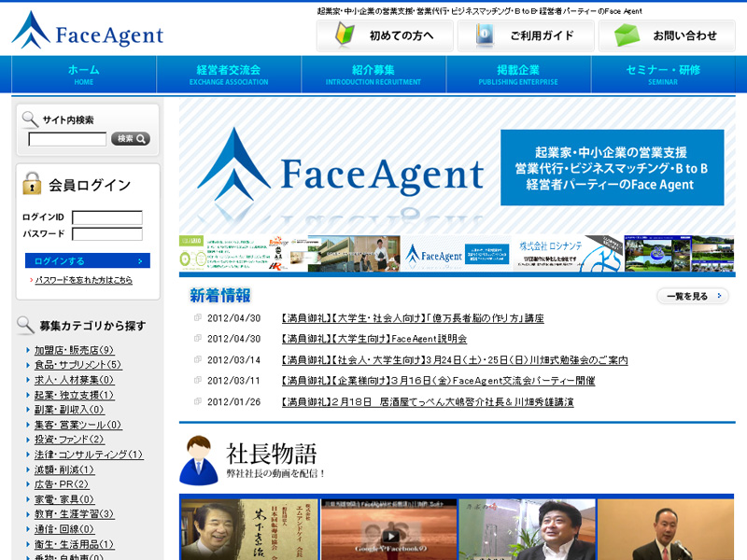
Task: Open category 副業・副収入(0)
Action: pos(69,410)
